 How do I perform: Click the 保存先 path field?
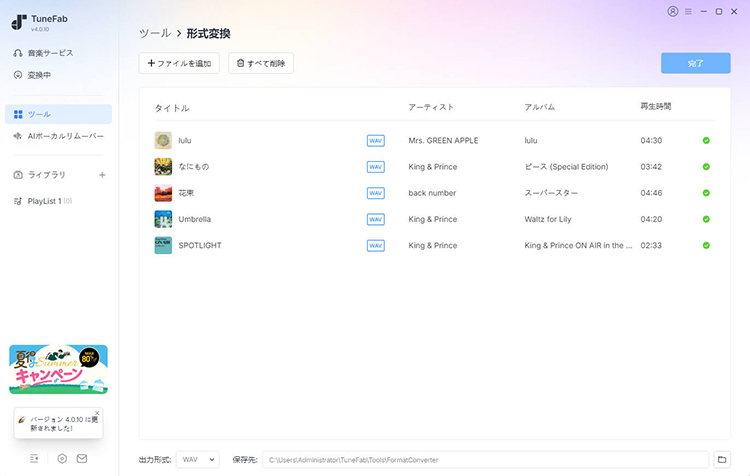[x=485, y=460]
